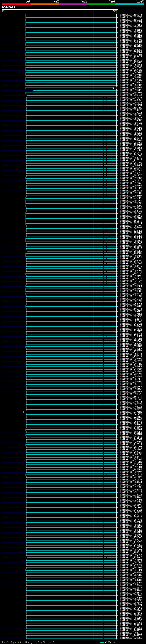Screen dimensions: 146x644
Task: Click hit label UniRef100_Q43437
Action: click(131, 369)
